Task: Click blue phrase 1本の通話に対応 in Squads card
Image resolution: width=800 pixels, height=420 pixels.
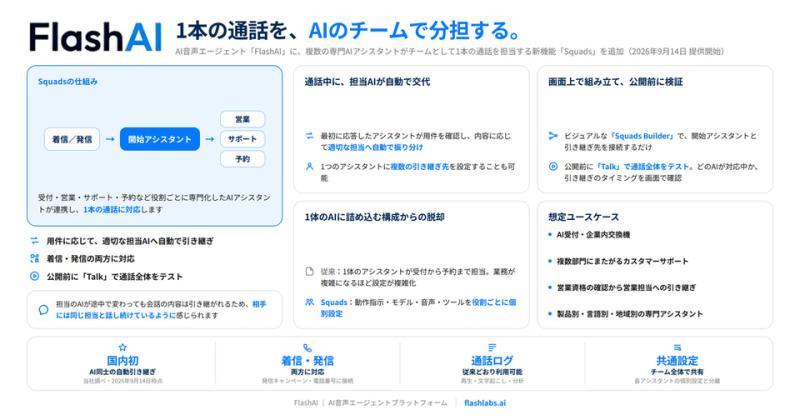Action: click(112, 209)
